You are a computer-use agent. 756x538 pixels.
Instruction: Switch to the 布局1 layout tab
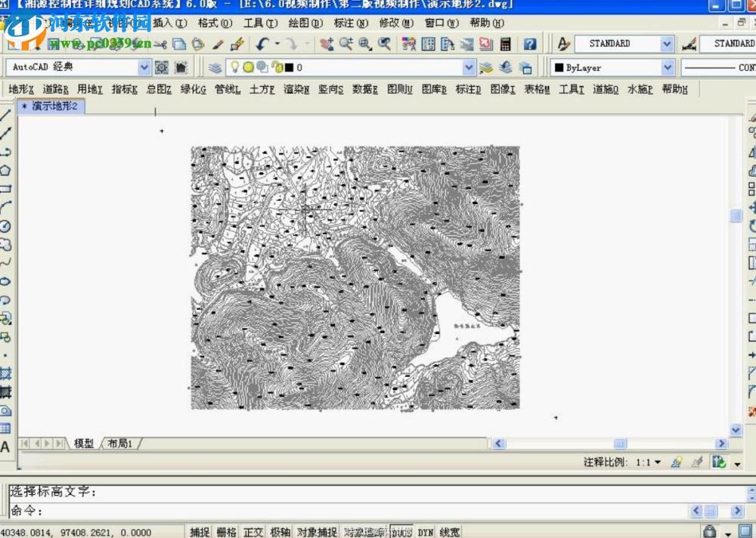(120, 444)
